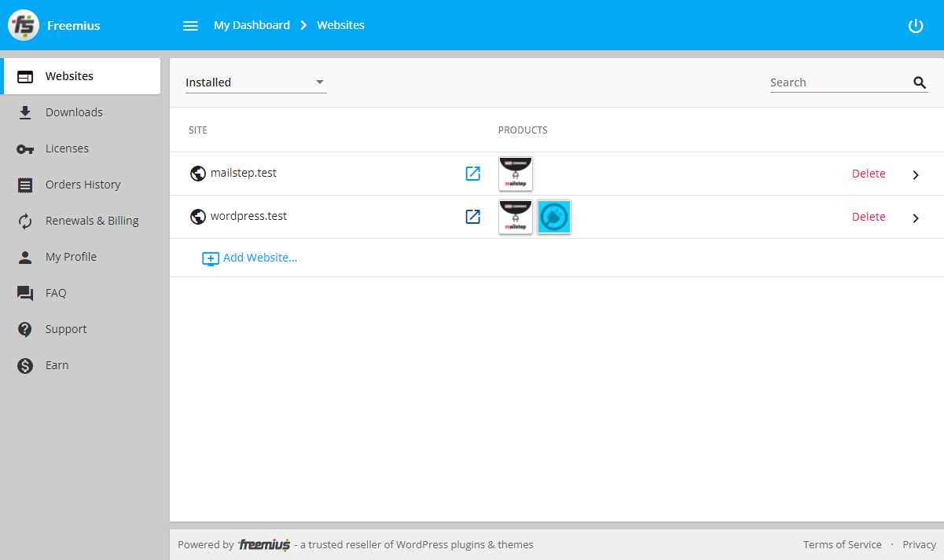Click Add Website link
The image size is (944, 560).
click(250, 257)
